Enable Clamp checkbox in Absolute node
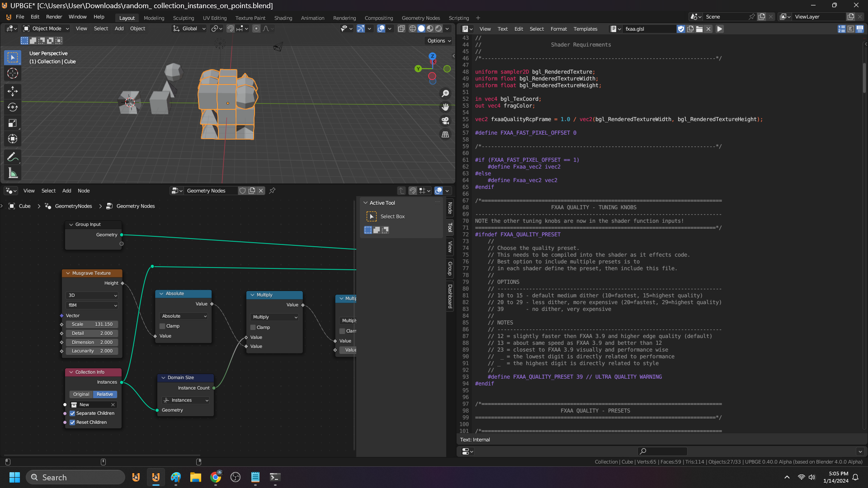This screenshot has width=868, height=488. [x=162, y=326]
